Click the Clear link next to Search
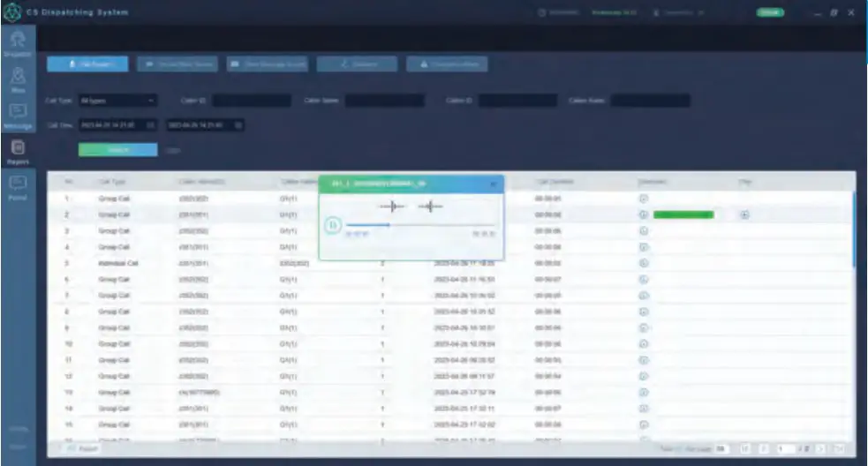The width and height of the screenshot is (868, 466). [x=173, y=151]
